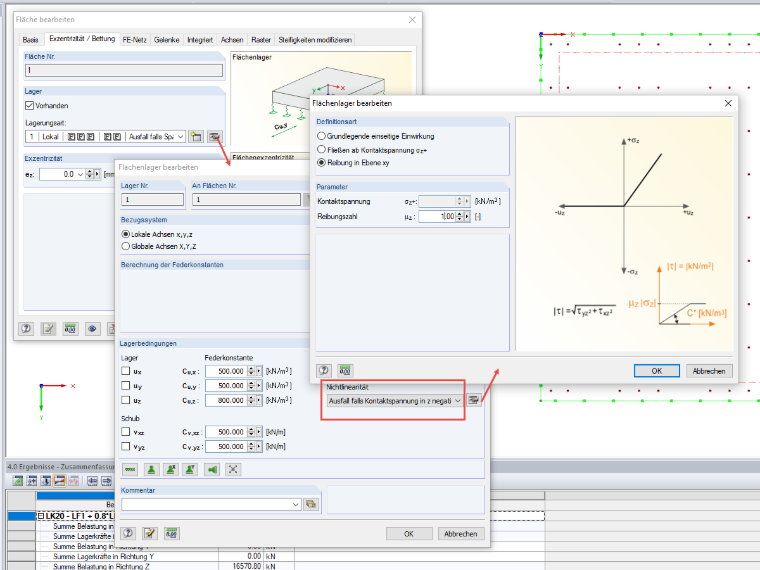Click units 0.00 icon in nonlinearity dialog
The image size is (760, 570).
point(345,371)
